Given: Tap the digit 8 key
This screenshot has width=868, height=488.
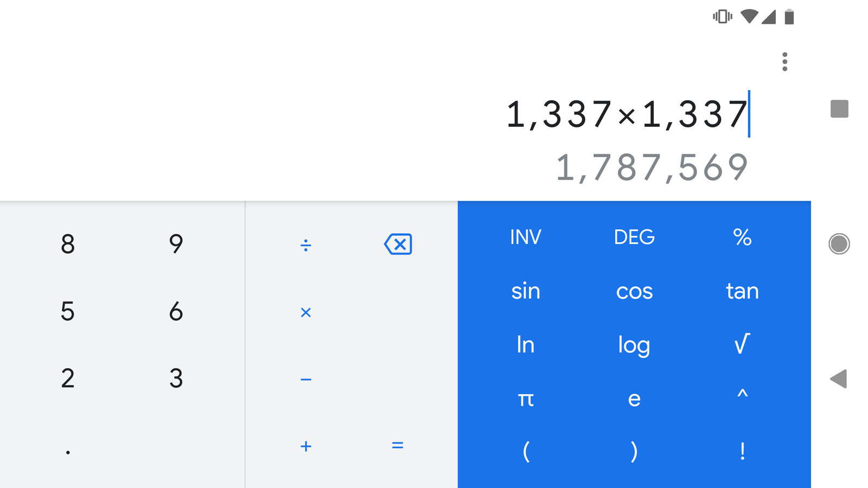Looking at the screenshot, I should (68, 244).
